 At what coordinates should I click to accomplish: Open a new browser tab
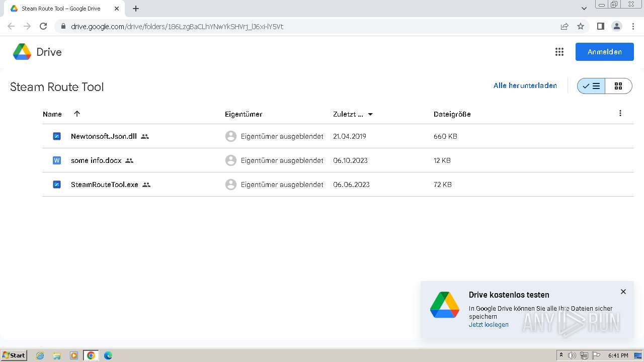tap(136, 9)
